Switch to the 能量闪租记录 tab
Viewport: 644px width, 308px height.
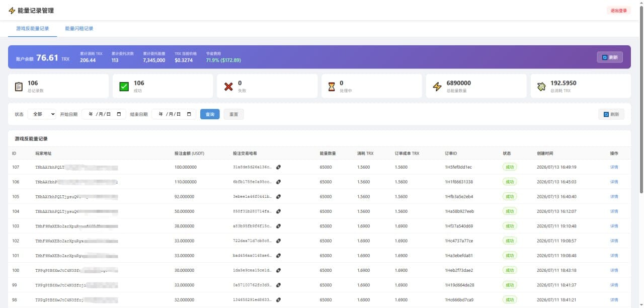pyautogui.click(x=79, y=29)
